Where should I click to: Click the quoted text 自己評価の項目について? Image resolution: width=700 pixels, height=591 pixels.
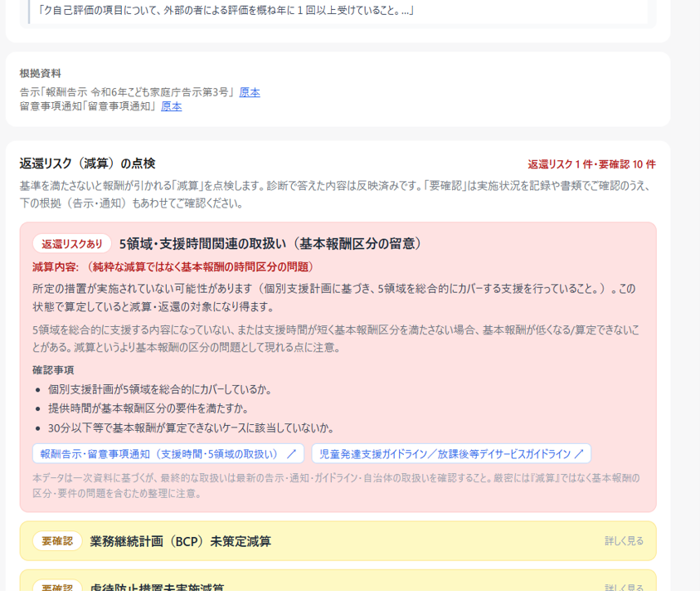(x=226, y=10)
